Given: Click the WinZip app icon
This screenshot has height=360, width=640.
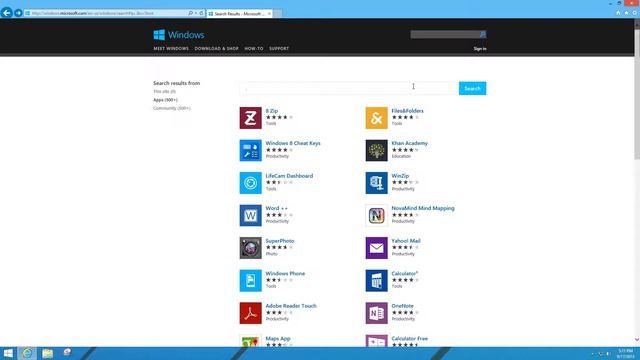Looking at the screenshot, I should click(376, 183).
